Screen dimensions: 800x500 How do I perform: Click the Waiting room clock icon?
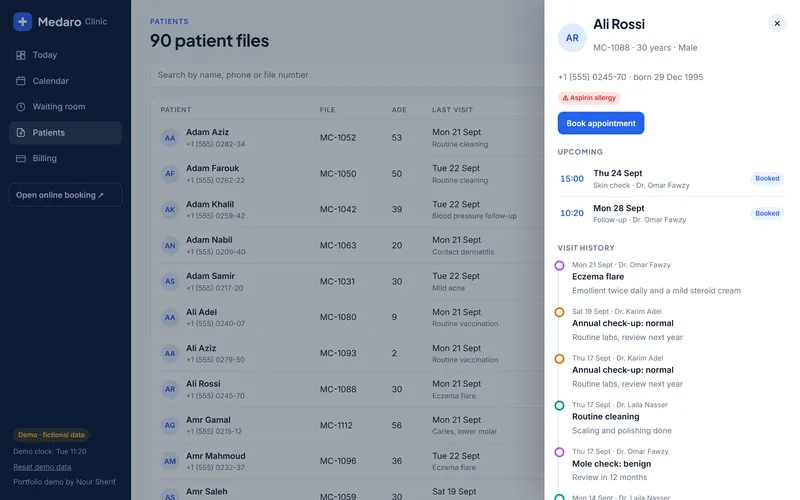pyautogui.click(x=21, y=107)
